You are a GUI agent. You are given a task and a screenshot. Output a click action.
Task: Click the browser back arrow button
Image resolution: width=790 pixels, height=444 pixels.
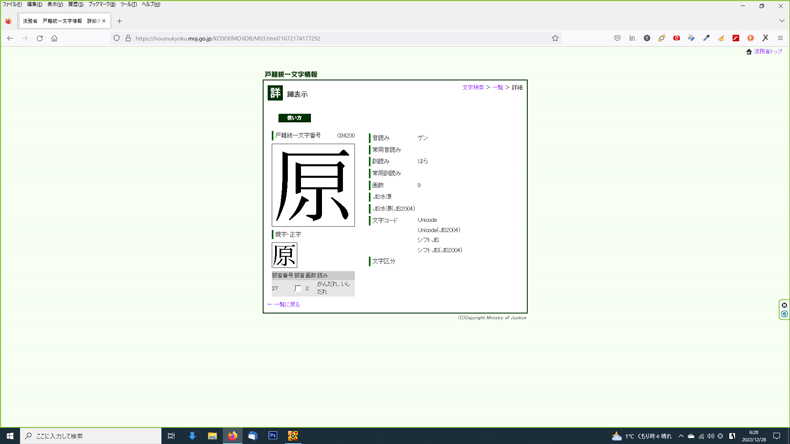click(x=10, y=38)
